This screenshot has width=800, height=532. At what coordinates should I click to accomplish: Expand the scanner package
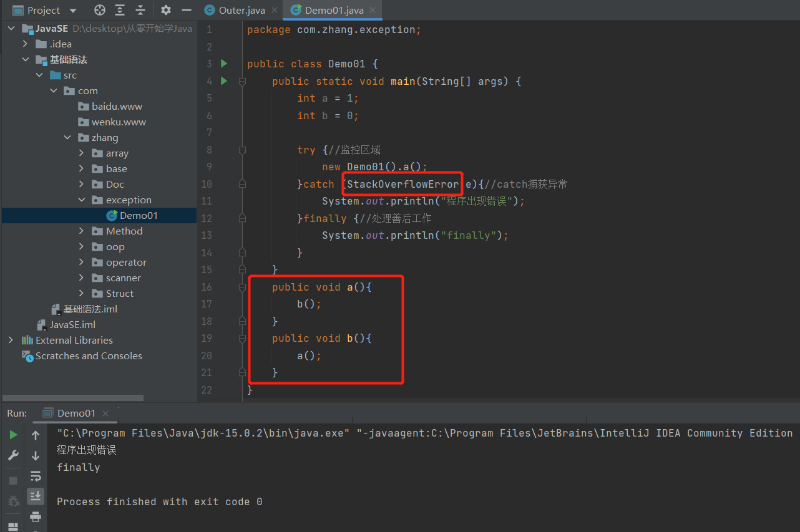(x=81, y=278)
